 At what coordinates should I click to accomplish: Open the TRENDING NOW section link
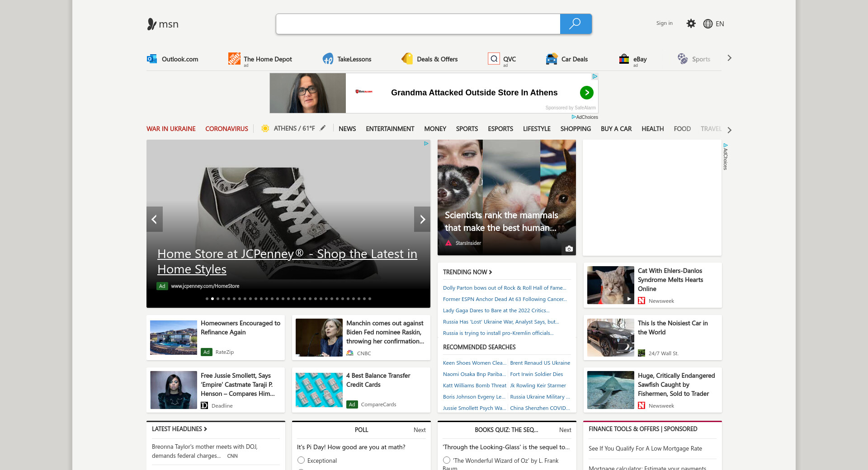tap(467, 272)
